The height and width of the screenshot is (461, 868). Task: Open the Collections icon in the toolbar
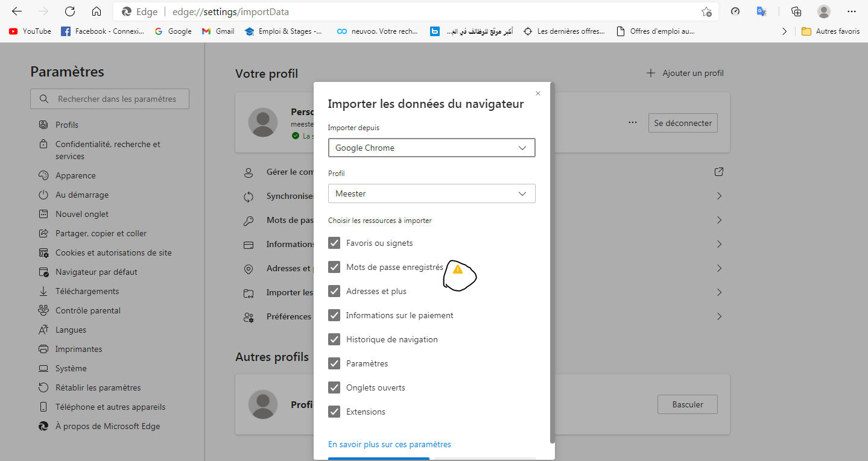(x=796, y=11)
